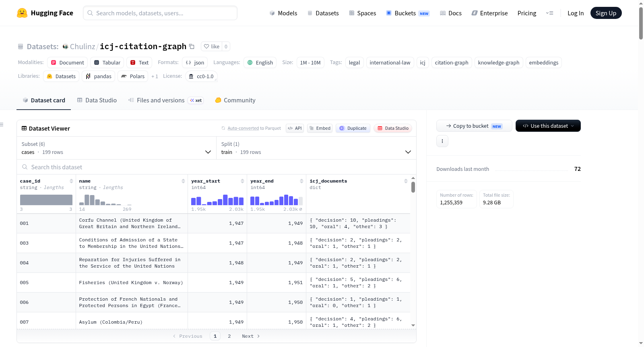The height and width of the screenshot is (347, 644).
Task: Go to page 2 of the table
Action: tap(229, 336)
